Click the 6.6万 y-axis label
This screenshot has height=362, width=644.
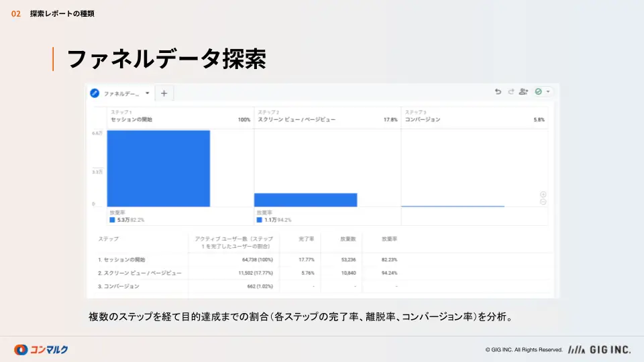(97, 133)
